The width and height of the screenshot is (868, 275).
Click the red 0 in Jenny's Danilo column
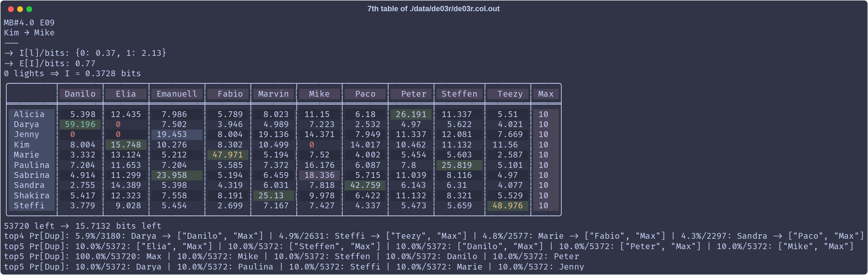click(x=73, y=135)
